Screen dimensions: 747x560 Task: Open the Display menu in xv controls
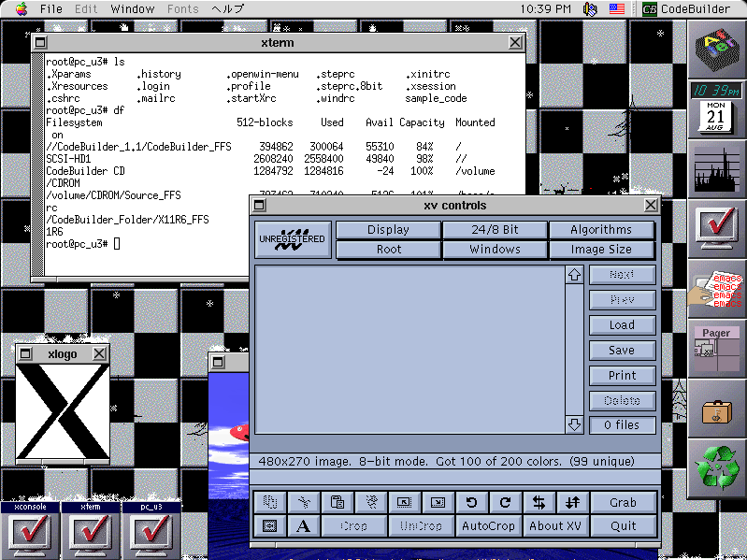[388, 230]
